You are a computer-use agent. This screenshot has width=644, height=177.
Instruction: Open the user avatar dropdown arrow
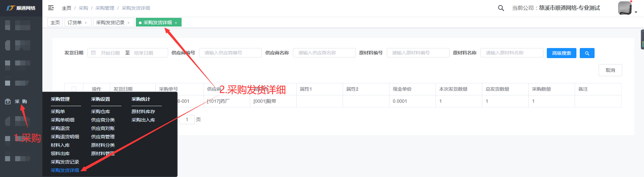click(x=636, y=12)
